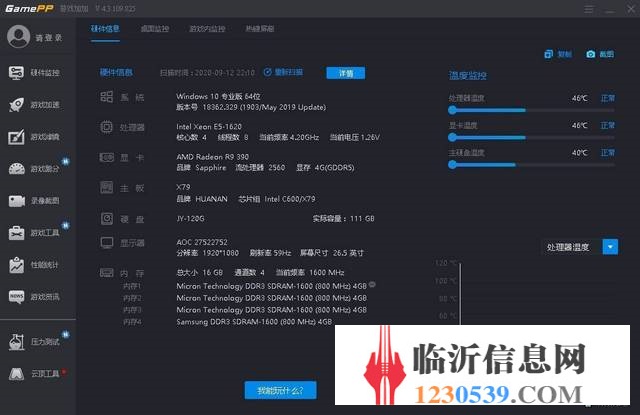
Task: Click the 处理器温度 slider handle
Action: tap(452, 110)
